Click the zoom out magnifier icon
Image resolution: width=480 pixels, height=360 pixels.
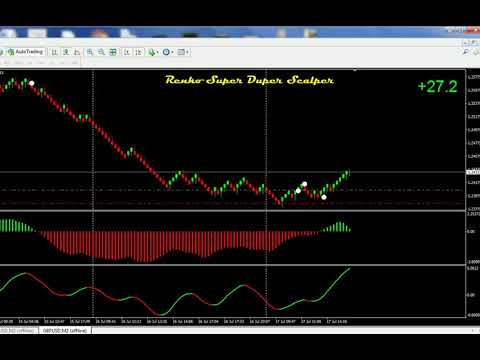(x=101, y=52)
